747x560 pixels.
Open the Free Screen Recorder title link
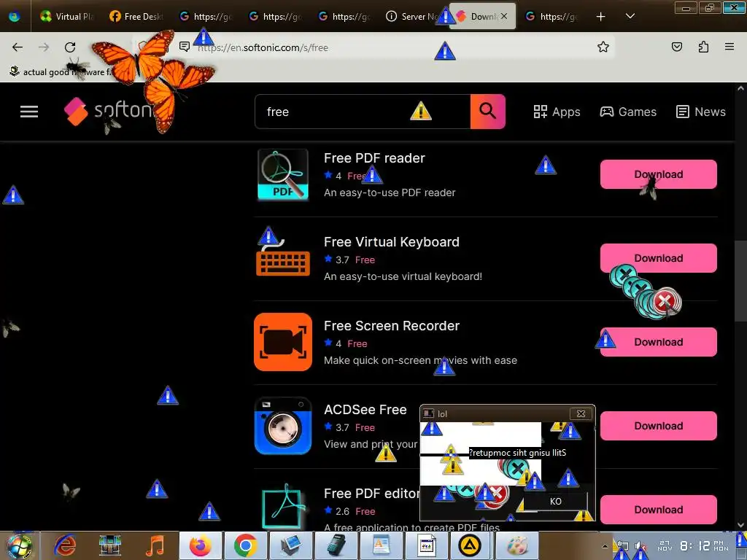tap(392, 326)
